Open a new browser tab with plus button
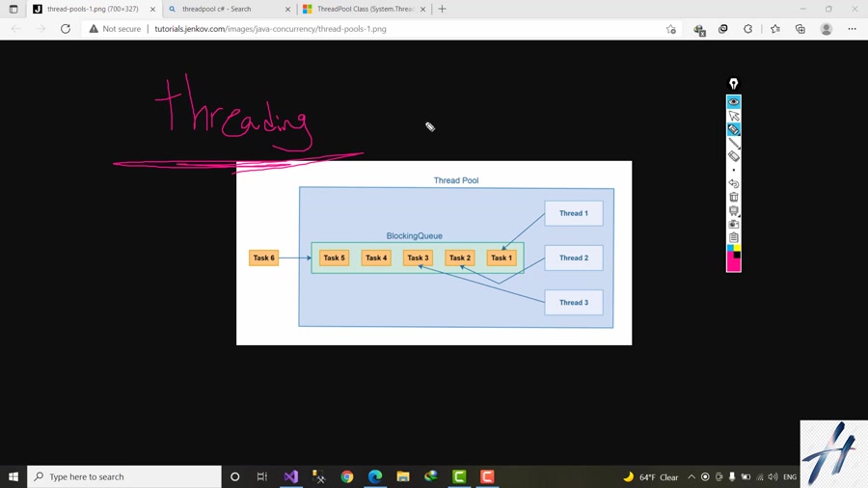 click(443, 9)
